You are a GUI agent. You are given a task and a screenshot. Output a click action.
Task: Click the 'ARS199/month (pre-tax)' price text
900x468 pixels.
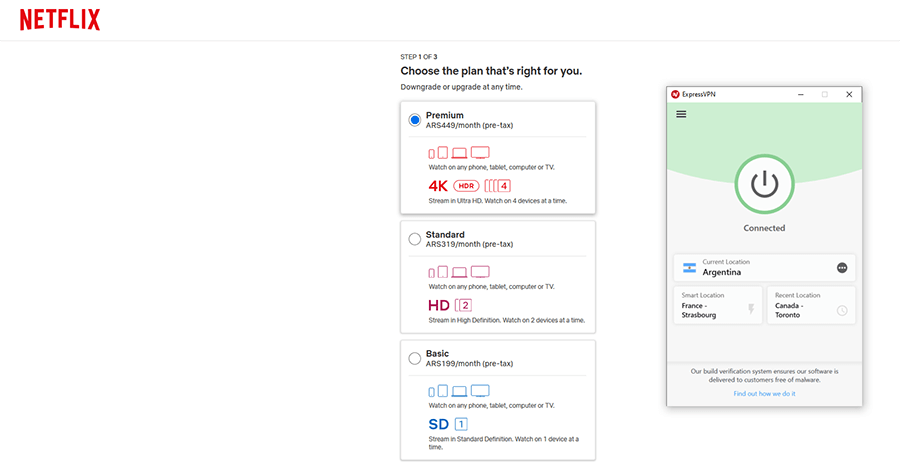point(470,363)
